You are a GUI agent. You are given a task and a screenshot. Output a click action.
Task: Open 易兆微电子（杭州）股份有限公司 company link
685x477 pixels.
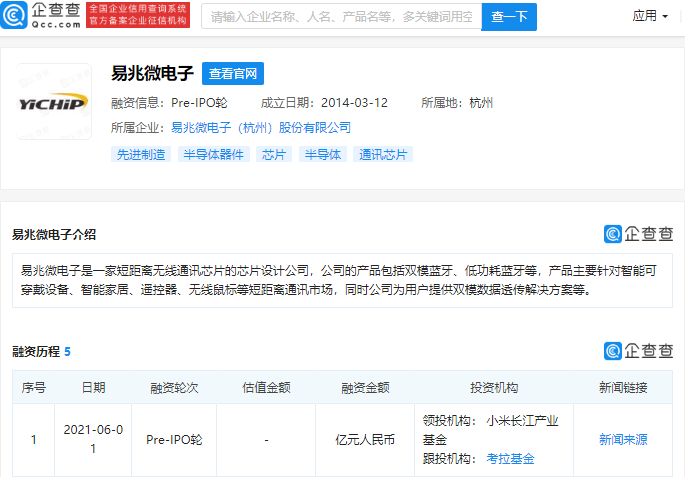pos(261,128)
